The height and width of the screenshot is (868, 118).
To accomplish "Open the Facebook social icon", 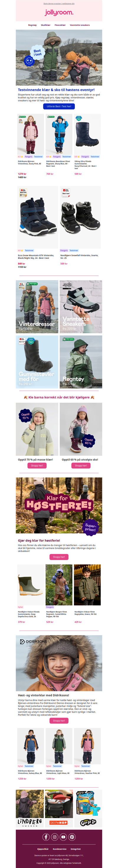I will [46, 837].
